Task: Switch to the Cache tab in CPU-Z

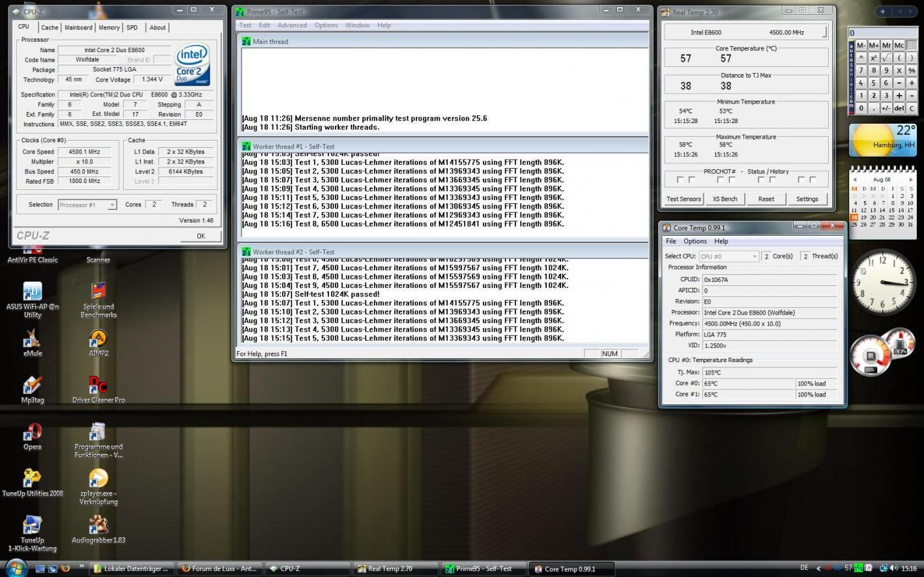Action: point(50,27)
